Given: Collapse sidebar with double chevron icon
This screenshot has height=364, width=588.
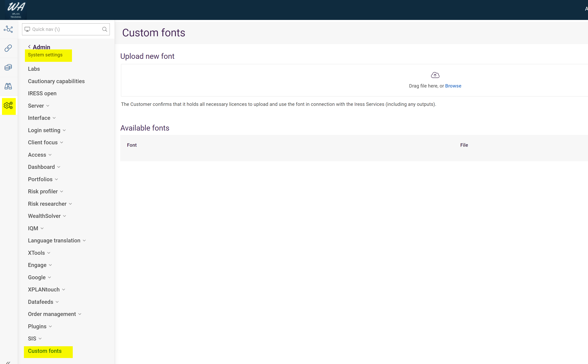Looking at the screenshot, I should click(x=8, y=362).
